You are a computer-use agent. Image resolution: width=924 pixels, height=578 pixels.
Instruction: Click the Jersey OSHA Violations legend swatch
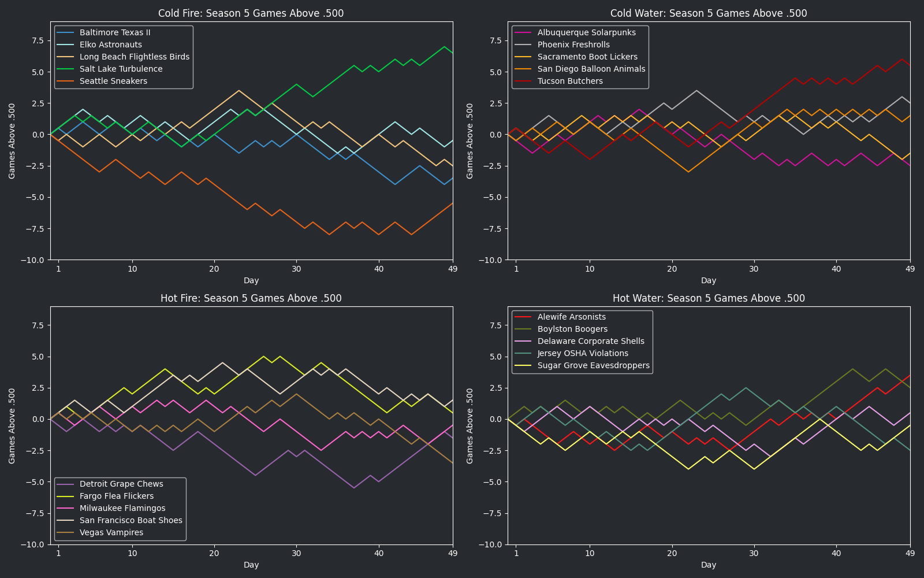tap(523, 353)
